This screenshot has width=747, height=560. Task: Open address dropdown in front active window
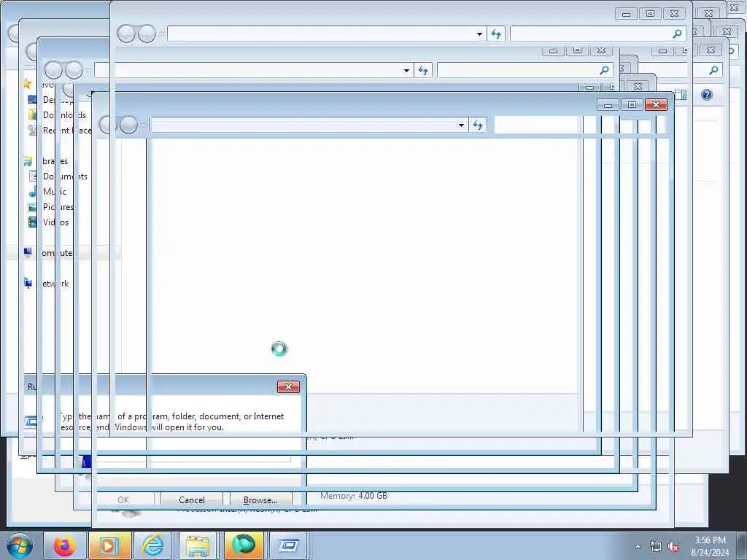(x=461, y=125)
